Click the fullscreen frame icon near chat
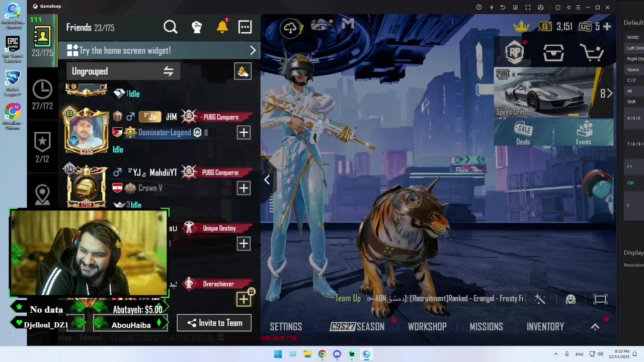The width and height of the screenshot is (644, 362). click(x=600, y=299)
